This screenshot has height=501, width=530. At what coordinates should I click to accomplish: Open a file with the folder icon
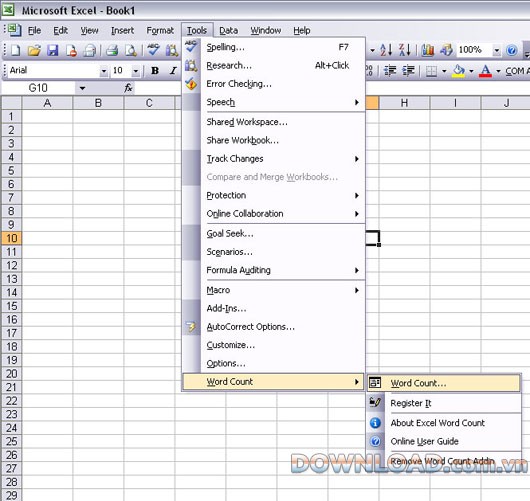click(x=34, y=50)
